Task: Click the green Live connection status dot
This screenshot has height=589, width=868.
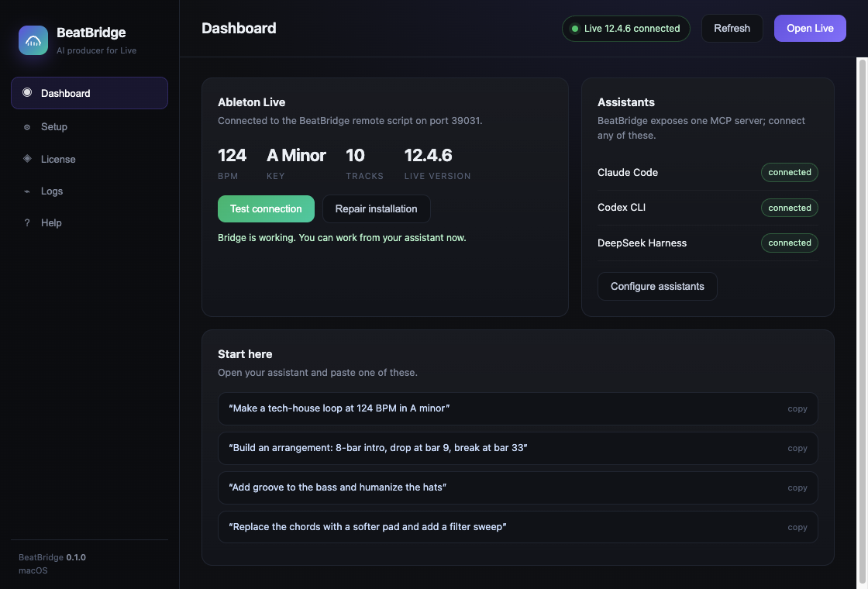Action: click(x=574, y=28)
